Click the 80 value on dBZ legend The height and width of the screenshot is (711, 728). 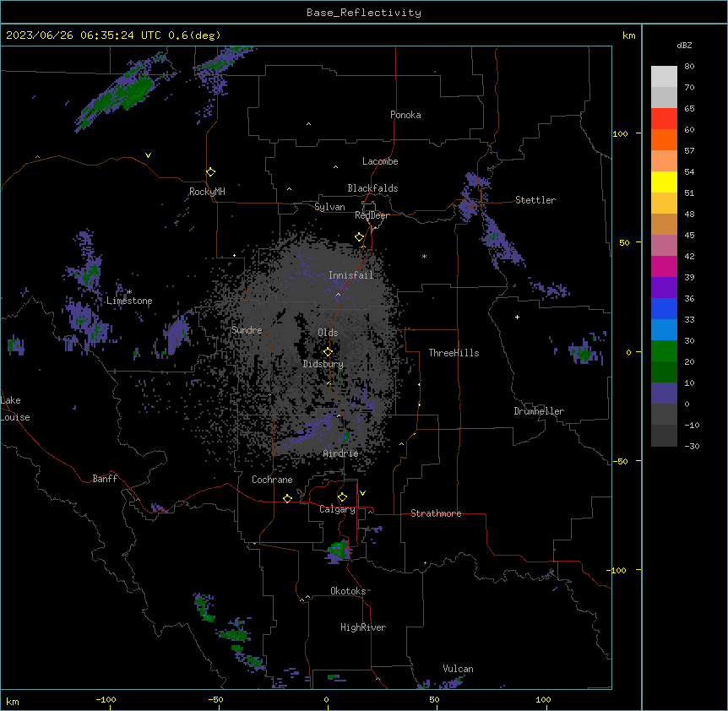pos(689,67)
